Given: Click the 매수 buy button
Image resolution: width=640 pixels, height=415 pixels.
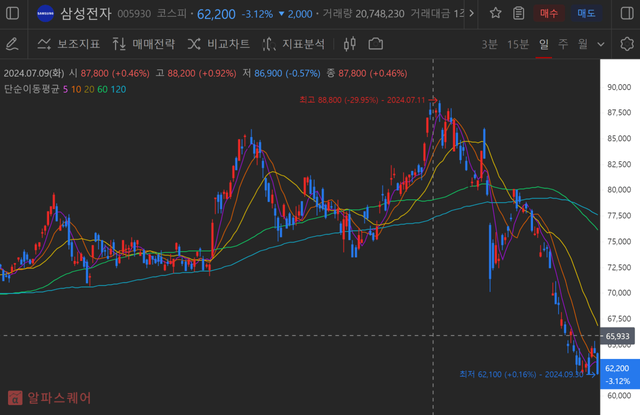Looking at the screenshot, I should [x=550, y=14].
